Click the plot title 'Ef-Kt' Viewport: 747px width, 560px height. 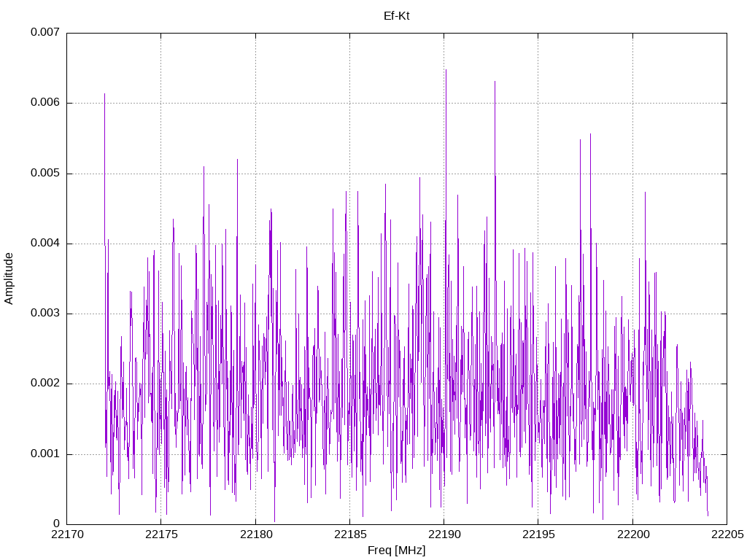(x=396, y=16)
